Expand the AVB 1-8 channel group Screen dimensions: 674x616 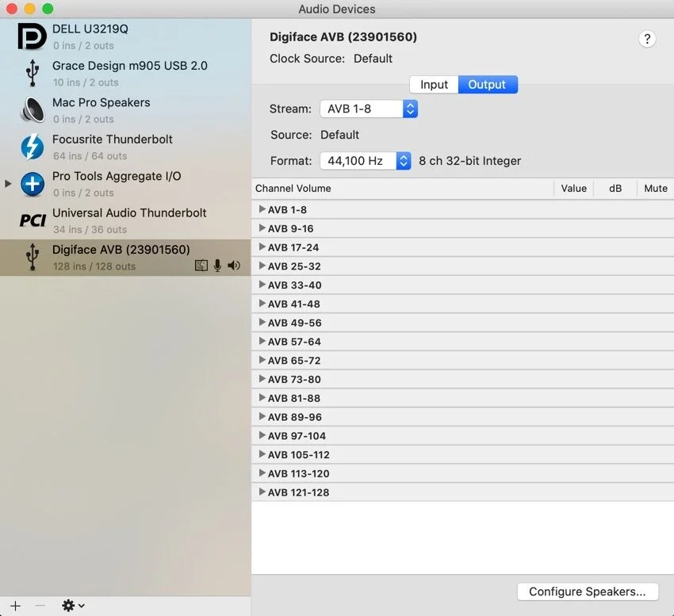[x=262, y=209]
